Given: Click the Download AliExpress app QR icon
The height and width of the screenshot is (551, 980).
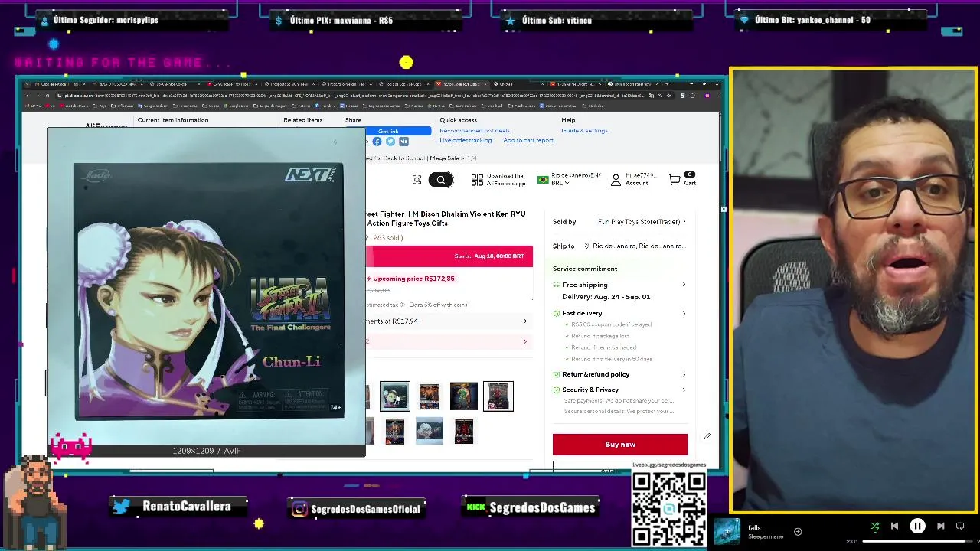Looking at the screenshot, I should point(477,180).
